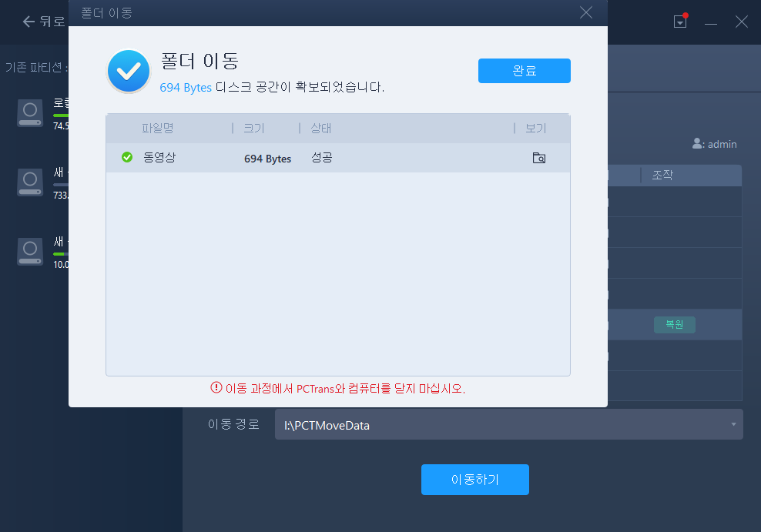Click the blue checkmark completion badge
Image resolution: width=761 pixels, height=532 pixels.
pos(128,71)
